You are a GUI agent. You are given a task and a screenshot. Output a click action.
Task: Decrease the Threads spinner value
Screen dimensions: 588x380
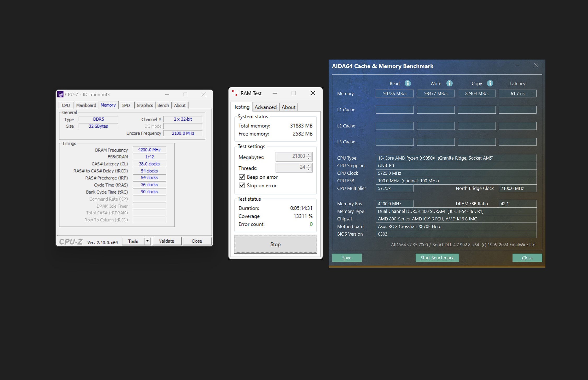(309, 169)
